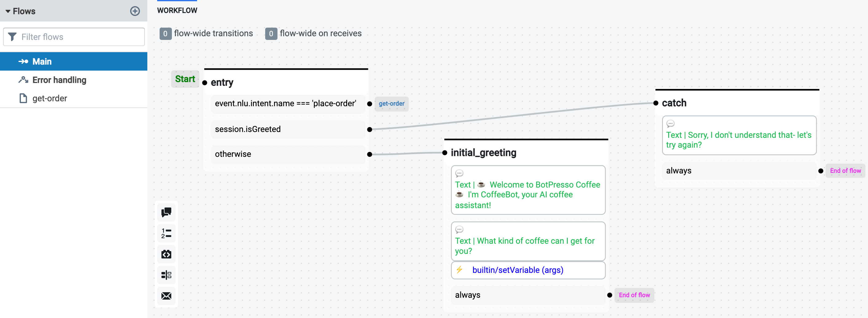Click the builtin/setVariable lightning action icon
This screenshot has width=868, height=318.
click(459, 270)
